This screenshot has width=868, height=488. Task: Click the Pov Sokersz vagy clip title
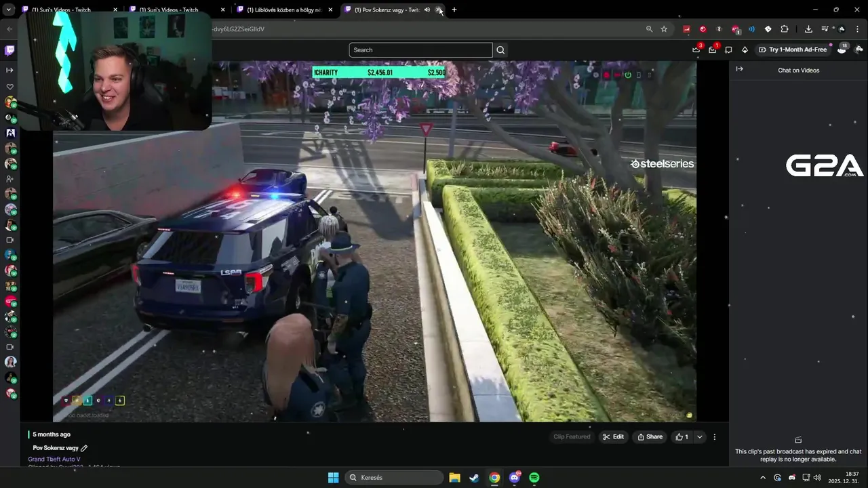tap(56, 448)
